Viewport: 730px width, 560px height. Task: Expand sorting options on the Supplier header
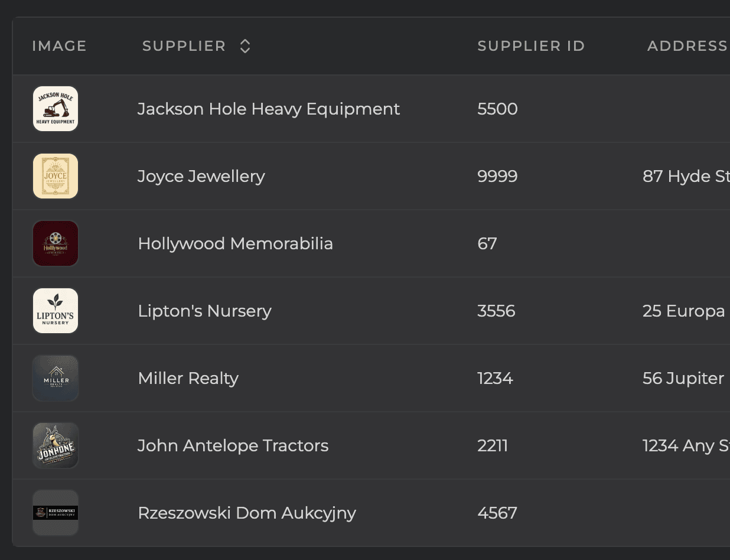pos(244,45)
